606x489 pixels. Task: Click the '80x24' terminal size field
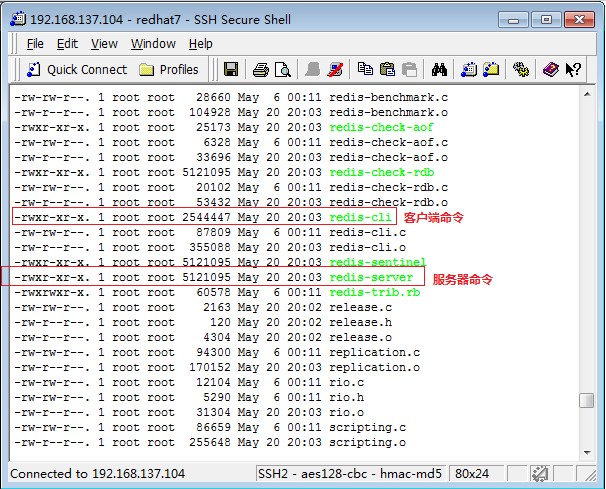pyautogui.click(x=476, y=474)
